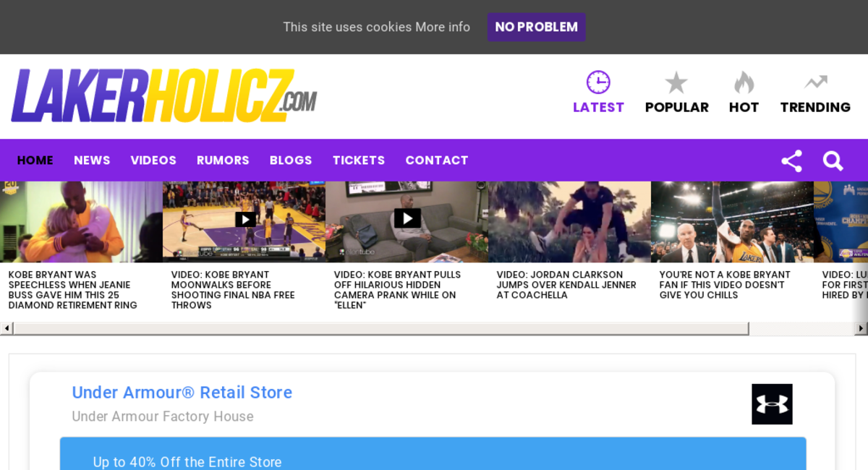Viewport: 868px width, 470px height.
Task: Open Jordan Clarkson jumps over Kendall headline
Action: pyautogui.click(x=566, y=285)
